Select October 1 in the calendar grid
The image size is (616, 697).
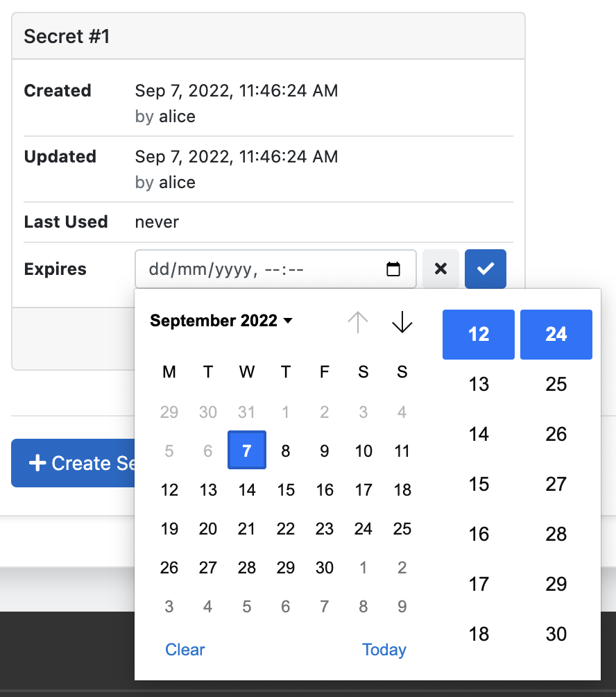pos(363,568)
